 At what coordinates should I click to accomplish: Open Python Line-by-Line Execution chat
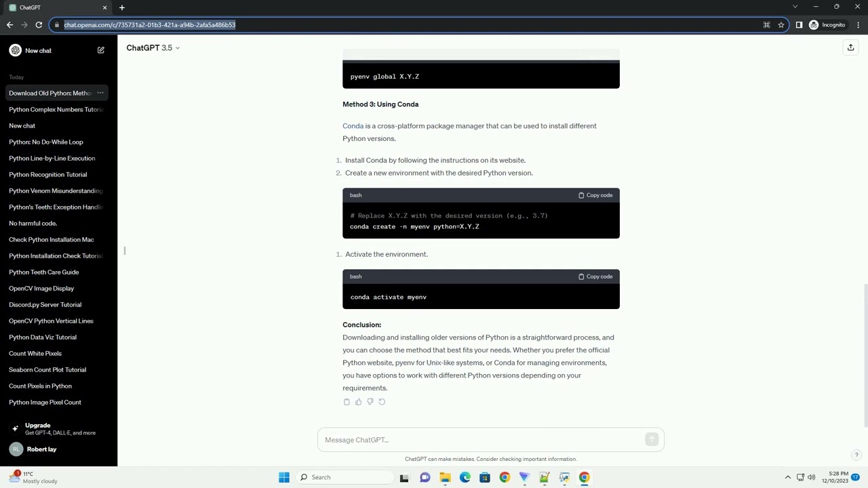[x=58, y=158]
